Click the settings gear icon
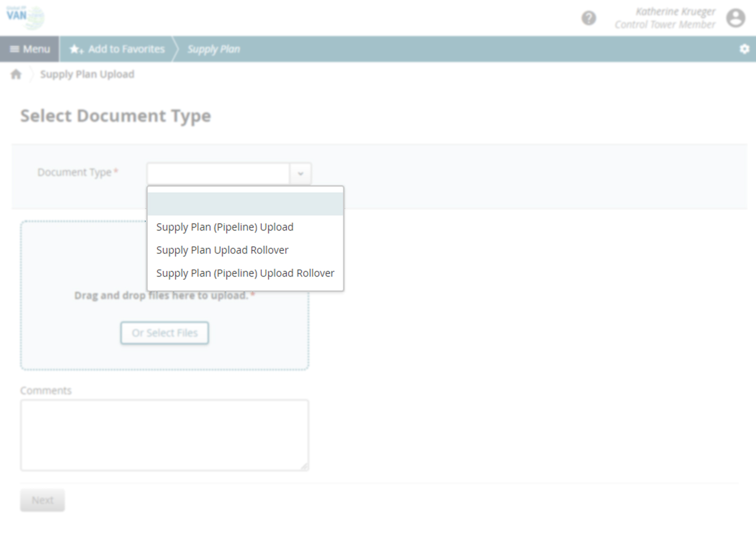Viewport: 756px width, 534px height. [x=744, y=49]
